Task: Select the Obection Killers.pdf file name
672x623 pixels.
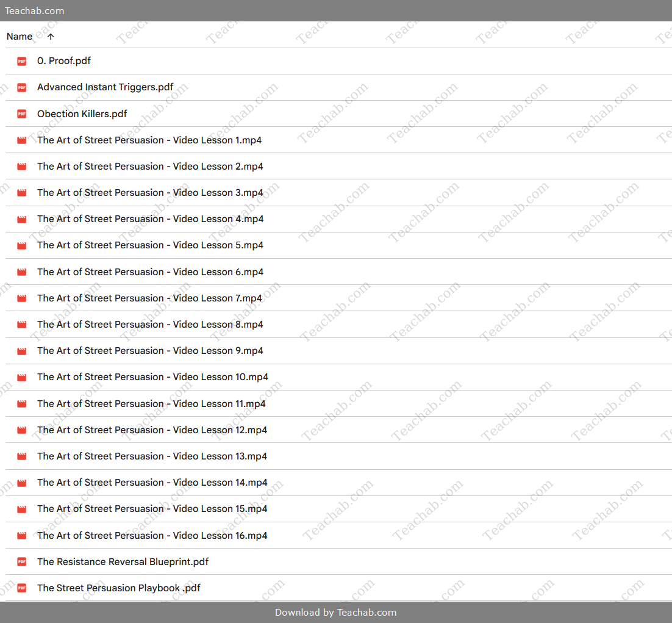Action: click(82, 113)
